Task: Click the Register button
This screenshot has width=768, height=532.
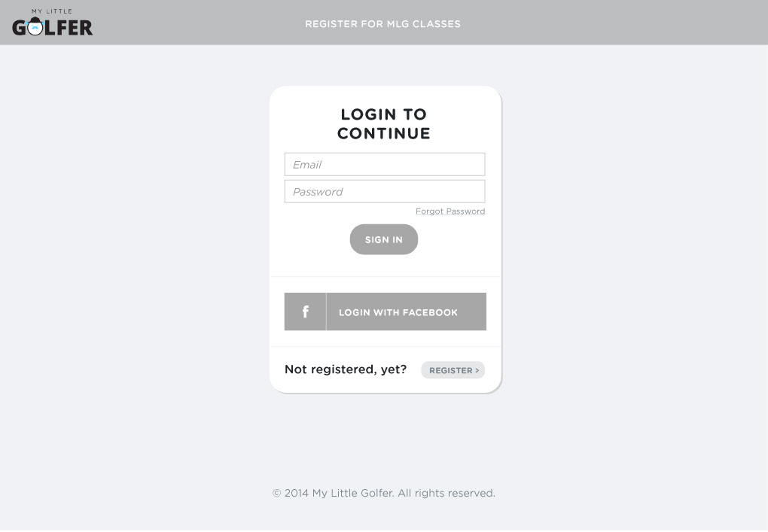Action: tap(453, 370)
